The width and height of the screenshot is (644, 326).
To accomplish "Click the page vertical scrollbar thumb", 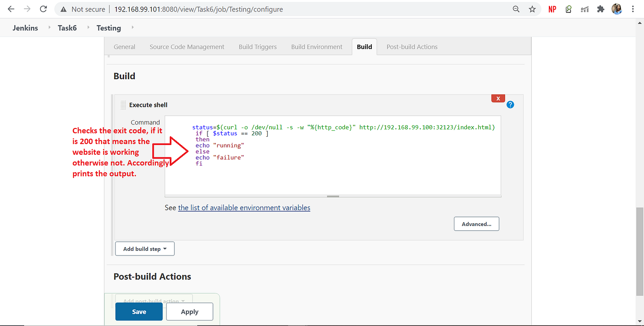I will tap(640, 251).
